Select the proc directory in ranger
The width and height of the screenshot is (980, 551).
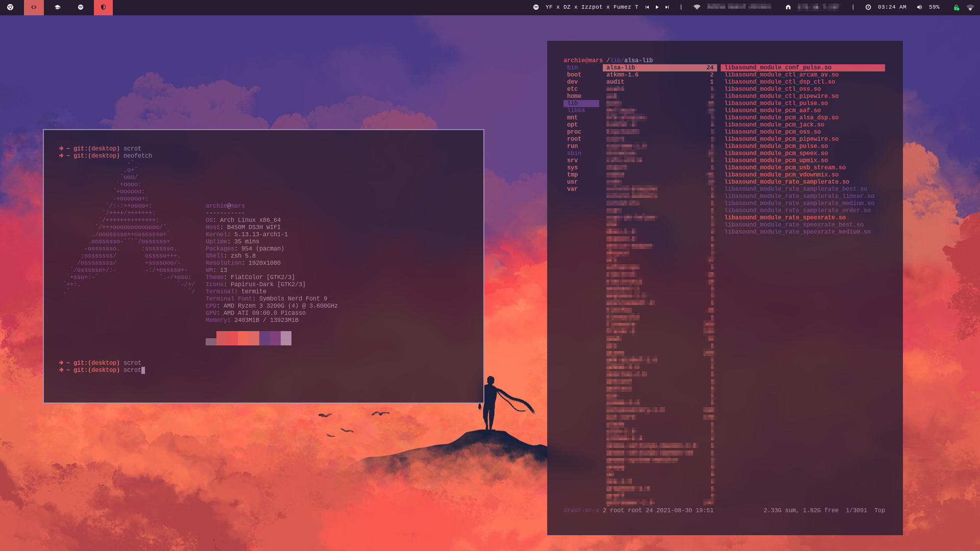point(574,132)
